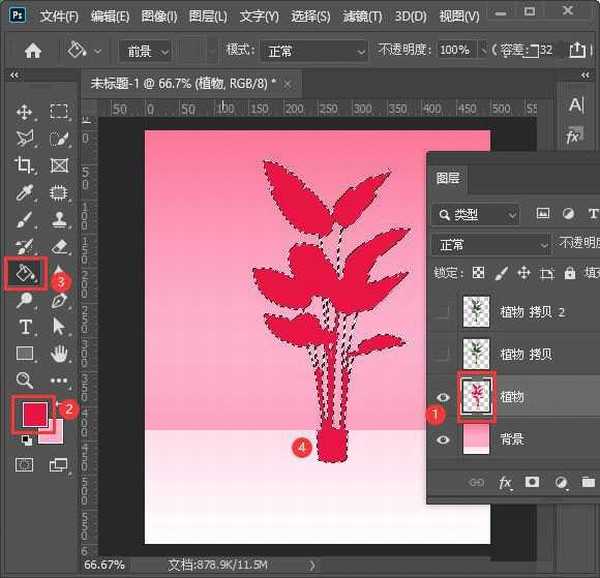Show the 植物 拷贝 2 layer

pyautogui.click(x=444, y=312)
